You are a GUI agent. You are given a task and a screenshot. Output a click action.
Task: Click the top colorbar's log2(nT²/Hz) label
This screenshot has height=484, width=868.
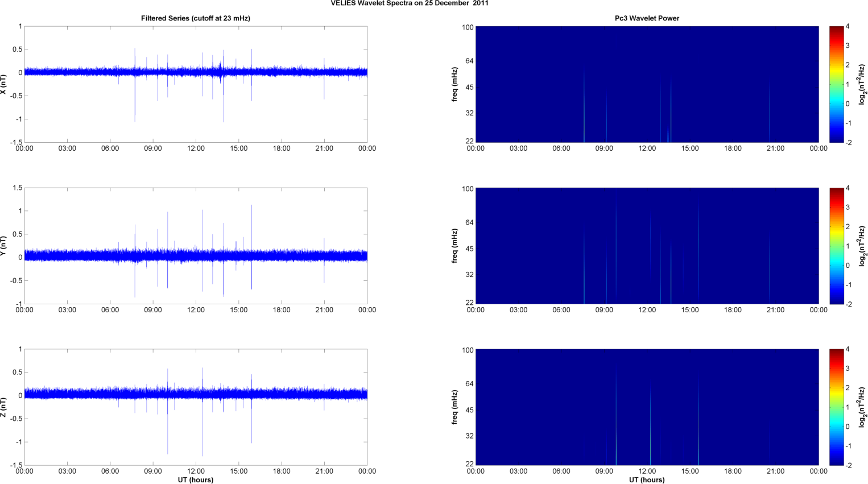(862, 84)
